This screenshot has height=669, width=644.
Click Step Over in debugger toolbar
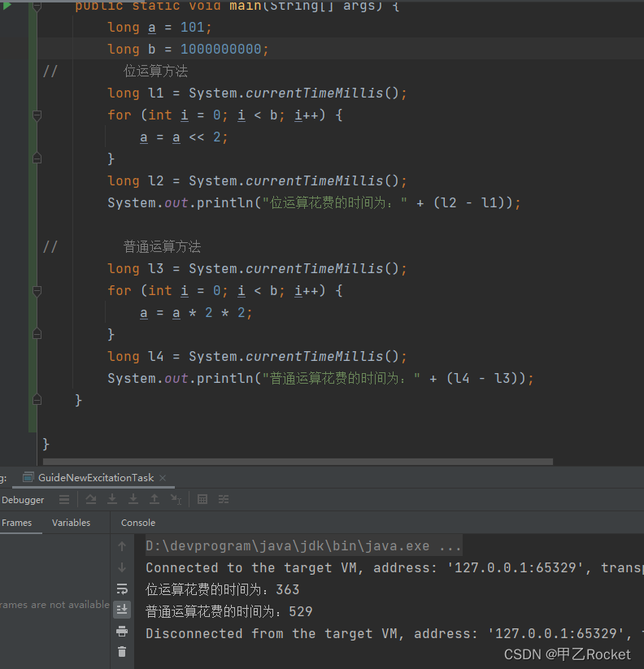(91, 499)
